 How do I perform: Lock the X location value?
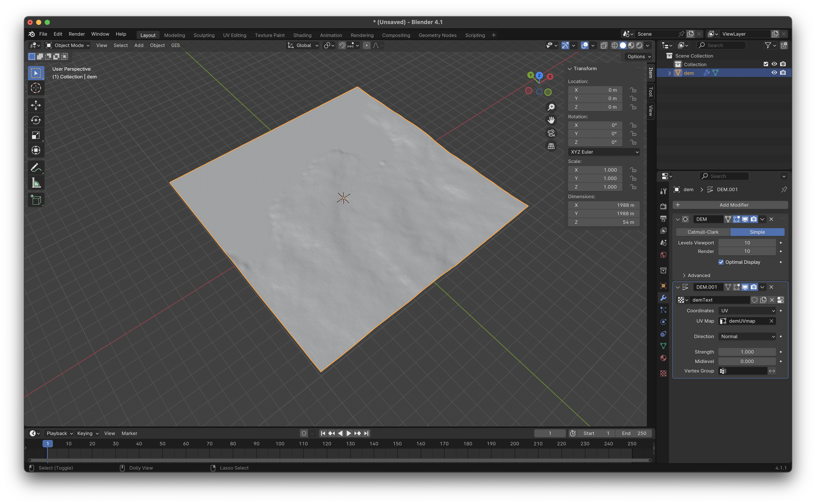[x=633, y=90]
